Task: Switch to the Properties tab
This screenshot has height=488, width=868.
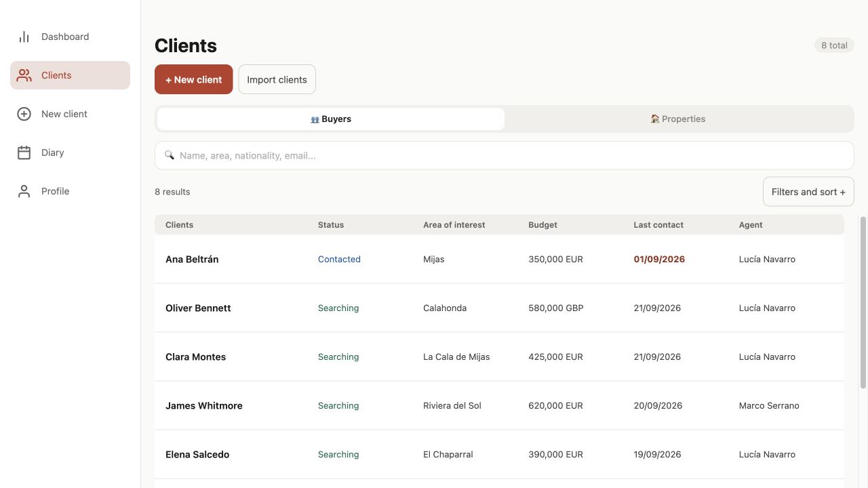Action: click(x=678, y=119)
